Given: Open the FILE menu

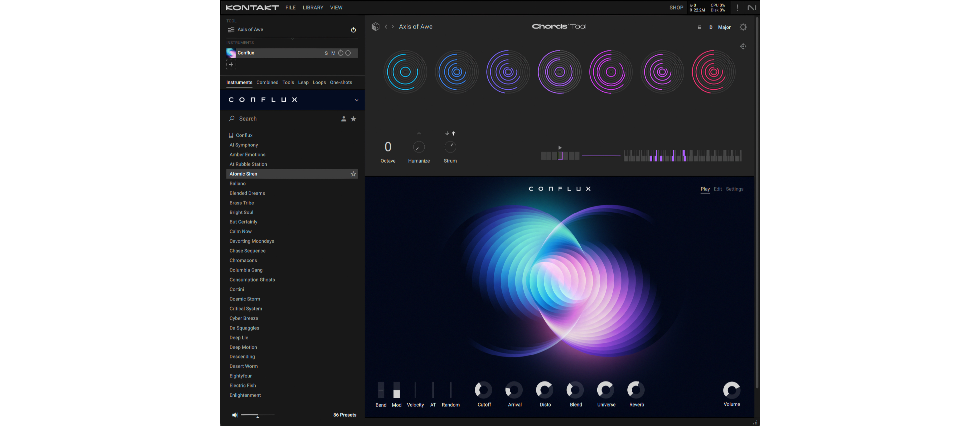Looking at the screenshot, I should tap(290, 8).
